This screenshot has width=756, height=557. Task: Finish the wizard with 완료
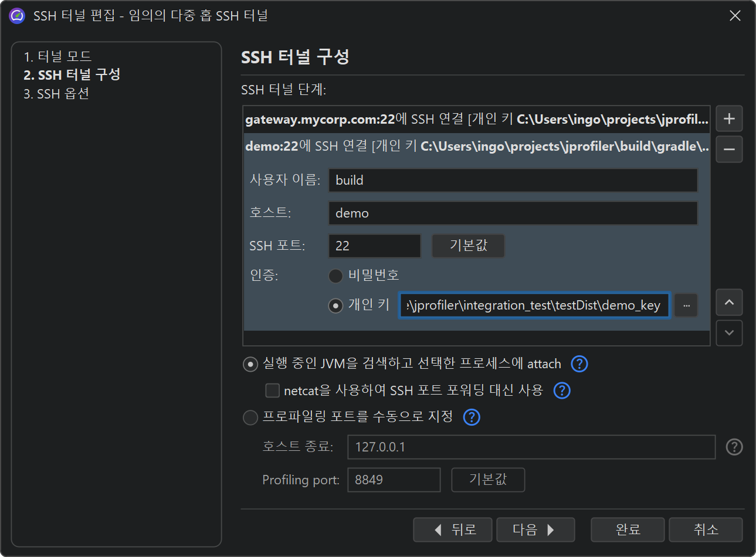pos(628,530)
